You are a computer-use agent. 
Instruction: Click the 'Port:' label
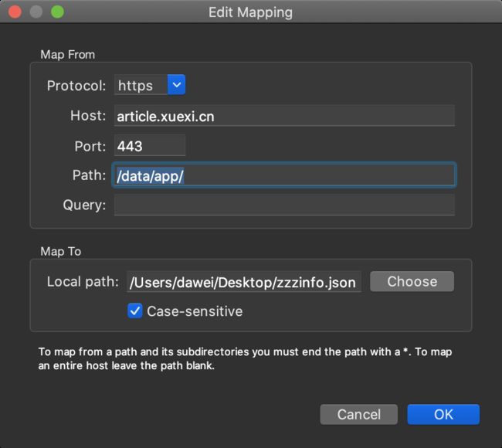[x=90, y=146]
